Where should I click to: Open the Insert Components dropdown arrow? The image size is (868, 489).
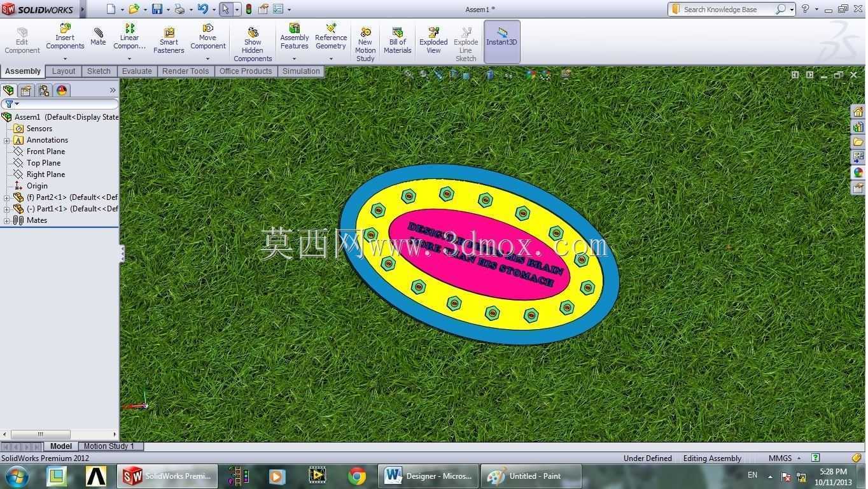[65, 59]
